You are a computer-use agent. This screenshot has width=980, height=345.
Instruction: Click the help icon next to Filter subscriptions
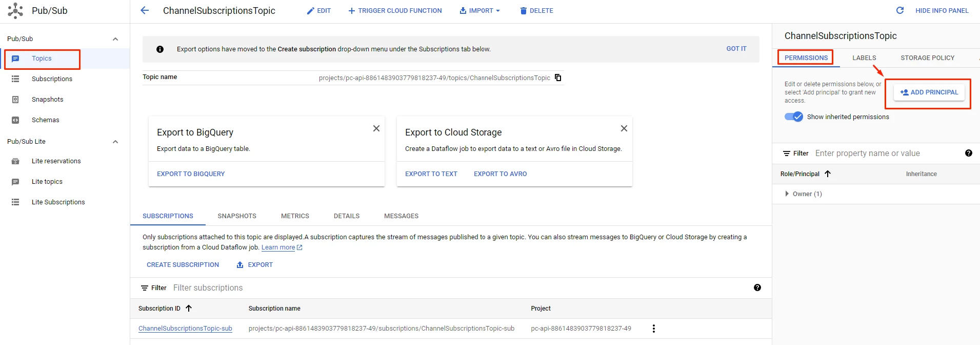757,288
